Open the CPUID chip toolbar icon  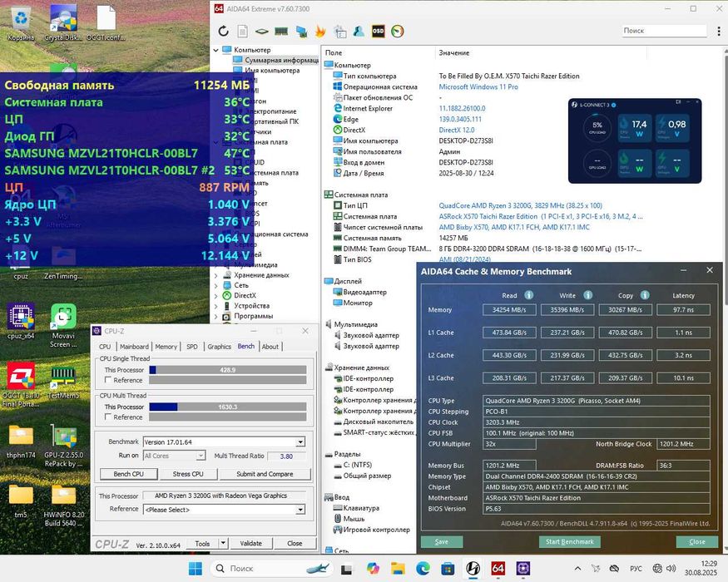click(x=262, y=31)
